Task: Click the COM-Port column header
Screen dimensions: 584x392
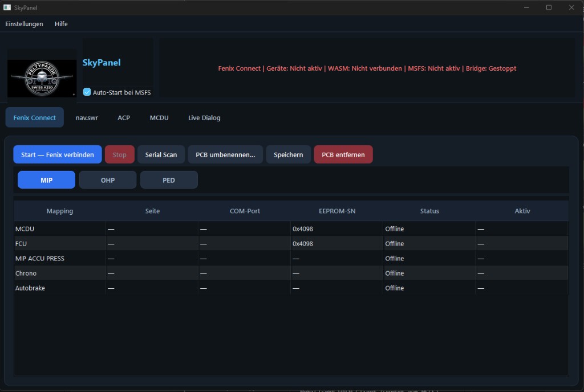Action: [x=245, y=211]
